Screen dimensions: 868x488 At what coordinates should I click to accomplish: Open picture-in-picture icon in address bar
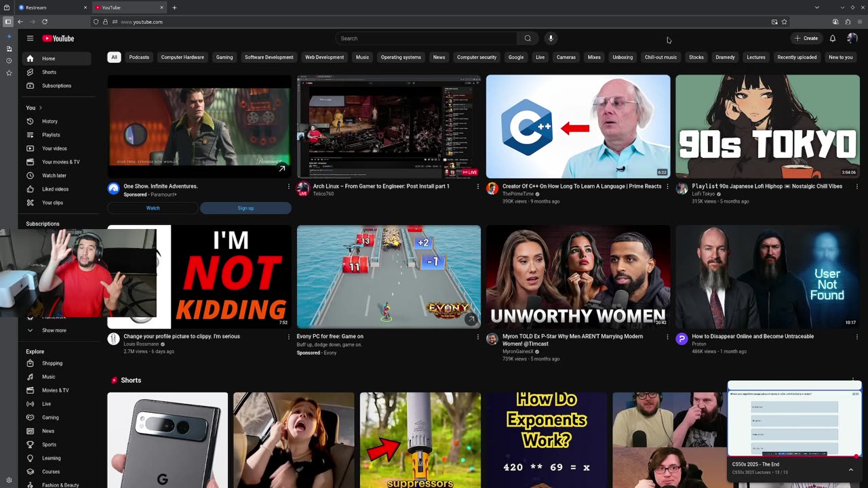coord(774,22)
